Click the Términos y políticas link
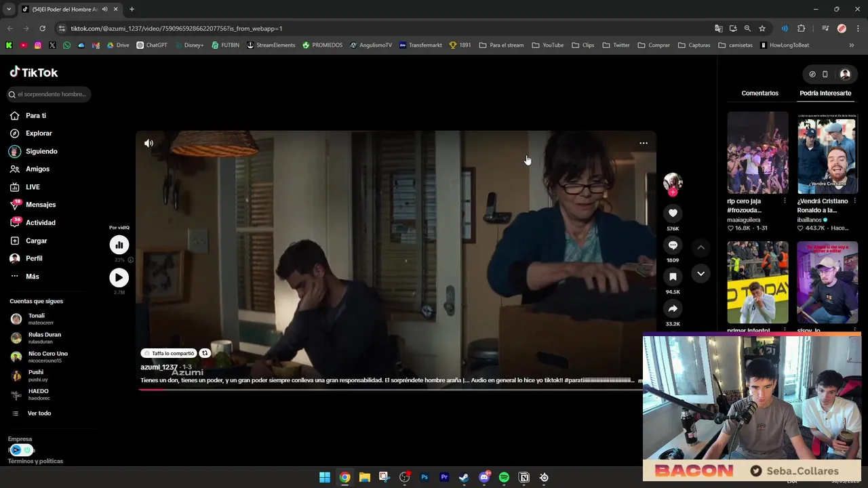The image size is (868, 488). tap(35, 461)
